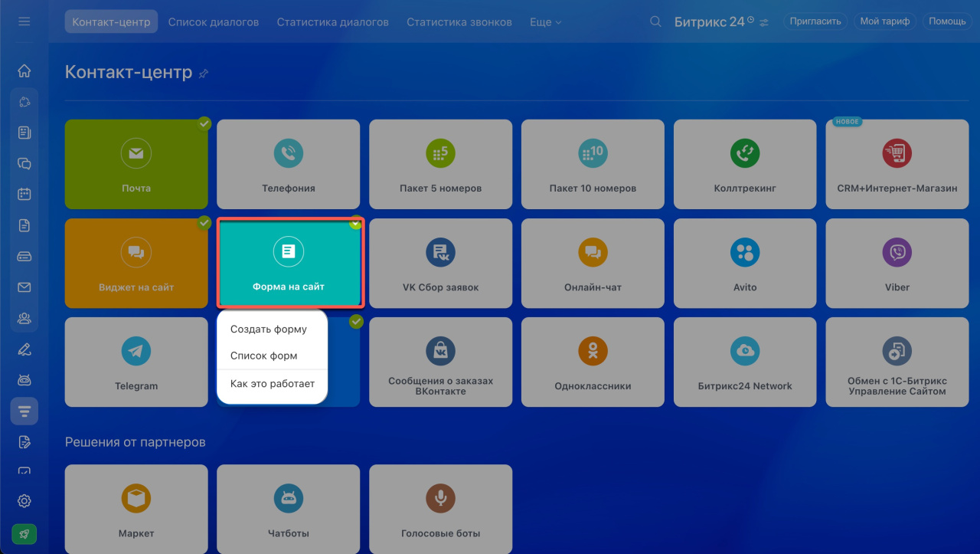The width and height of the screenshot is (980, 554).
Task: Open the Пакет 5 номеров tile
Action: coord(440,164)
